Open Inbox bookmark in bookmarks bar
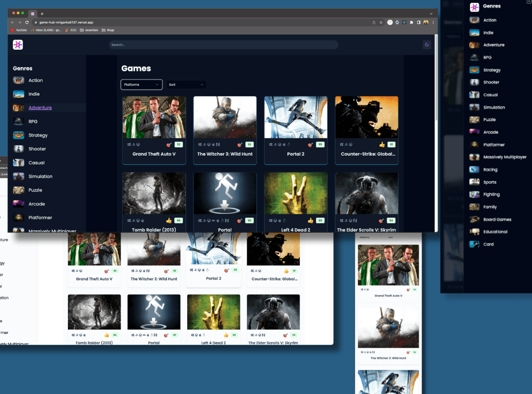This screenshot has width=532, height=394. click(46, 30)
